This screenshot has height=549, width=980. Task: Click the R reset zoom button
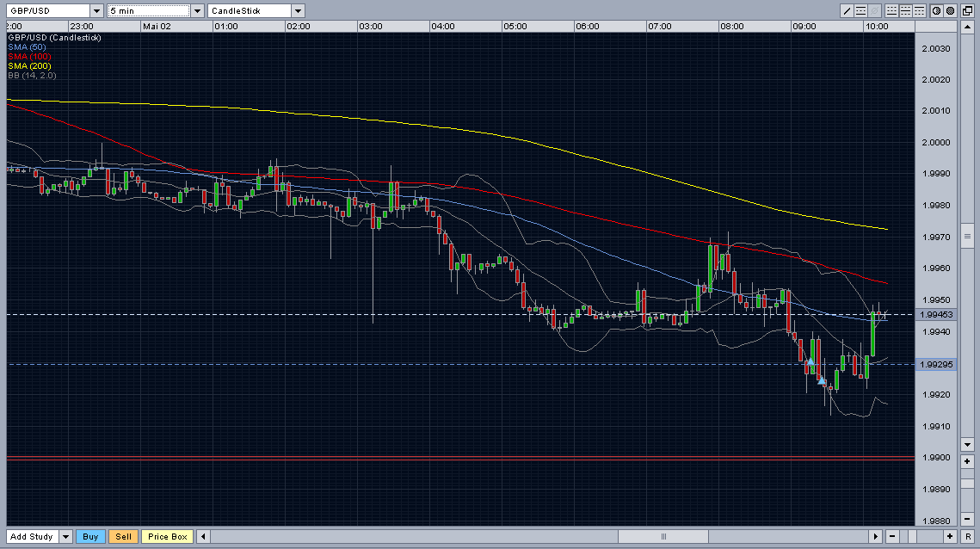point(967,536)
